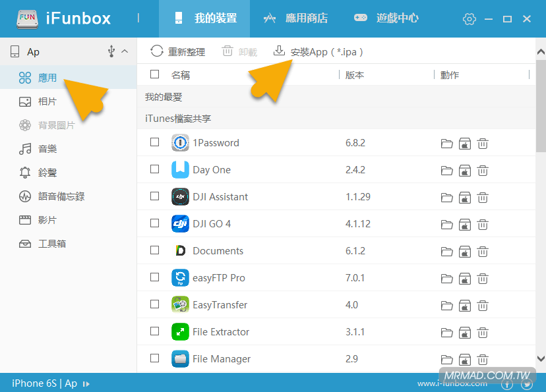
Task: Click the app package icon for Documents
Action: point(465,251)
